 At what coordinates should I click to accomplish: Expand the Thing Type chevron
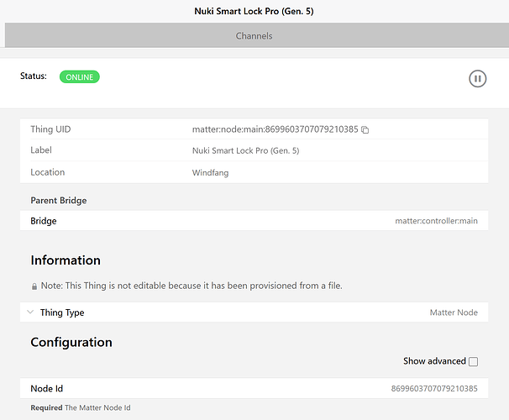[30, 312]
